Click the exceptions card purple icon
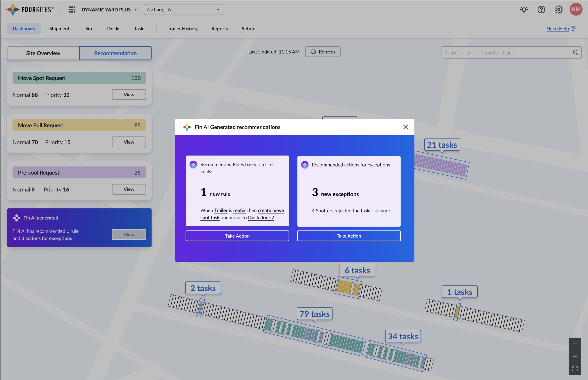The image size is (588, 380). (305, 165)
